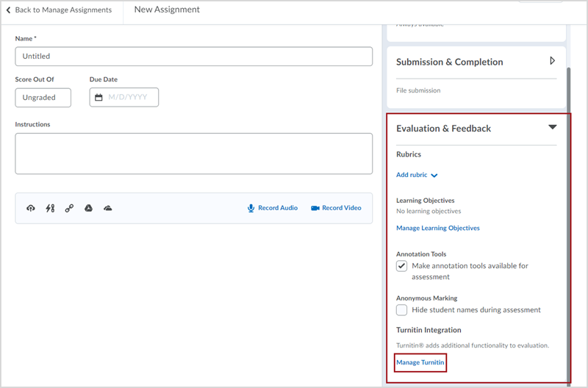Screen dimensions: 588x388
Task: Click the camera icon next to Record Video
Action: pyautogui.click(x=315, y=208)
